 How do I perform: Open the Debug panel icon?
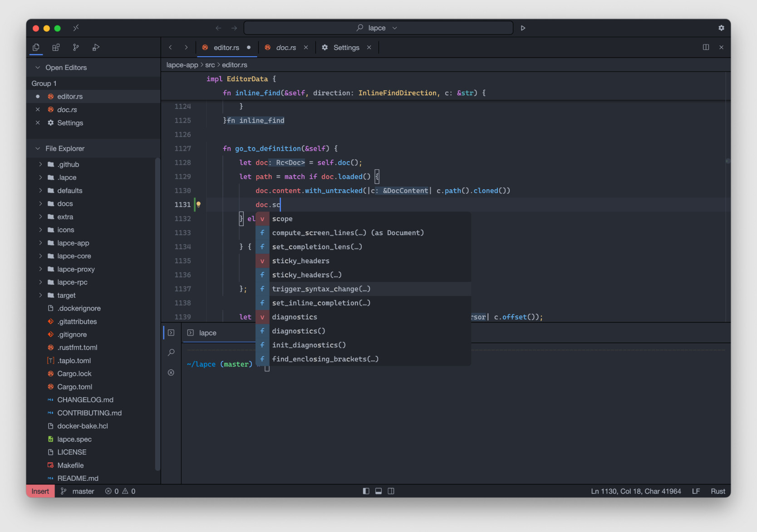pyautogui.click(x=96, y=47)
